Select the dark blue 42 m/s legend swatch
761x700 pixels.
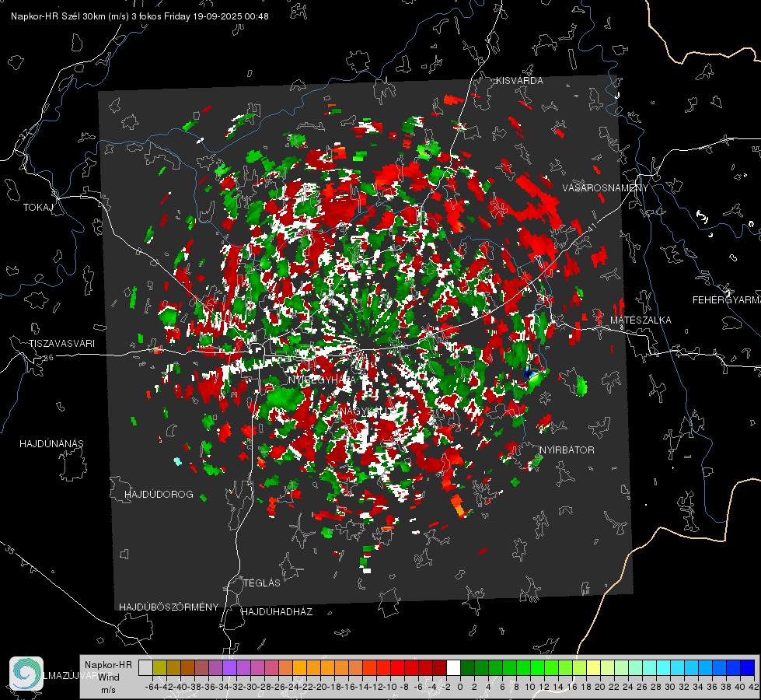point(748,667)
